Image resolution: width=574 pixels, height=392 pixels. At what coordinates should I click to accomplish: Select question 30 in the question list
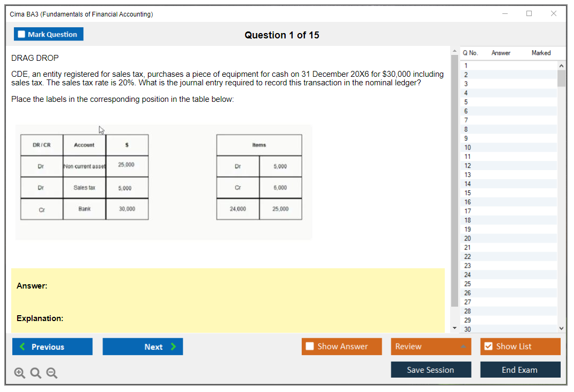pyautogui.click(x=467, y=329)
